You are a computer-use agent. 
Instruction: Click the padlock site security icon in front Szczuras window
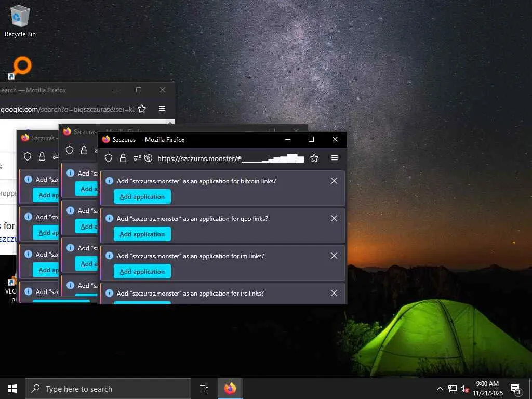click(x=123, y=158)
